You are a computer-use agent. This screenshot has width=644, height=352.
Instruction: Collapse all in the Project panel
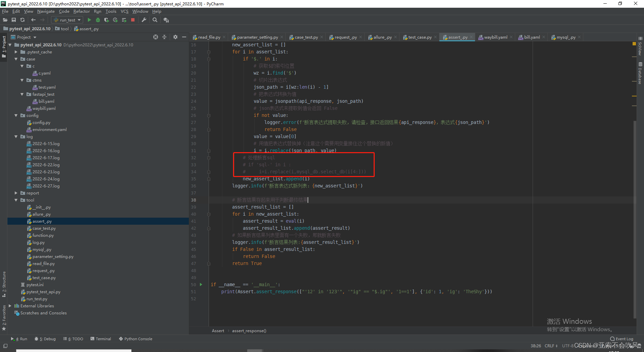[164, 37]
